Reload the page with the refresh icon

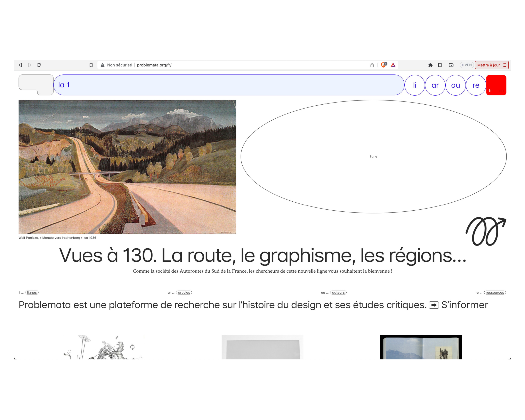(x=39, y=65)
